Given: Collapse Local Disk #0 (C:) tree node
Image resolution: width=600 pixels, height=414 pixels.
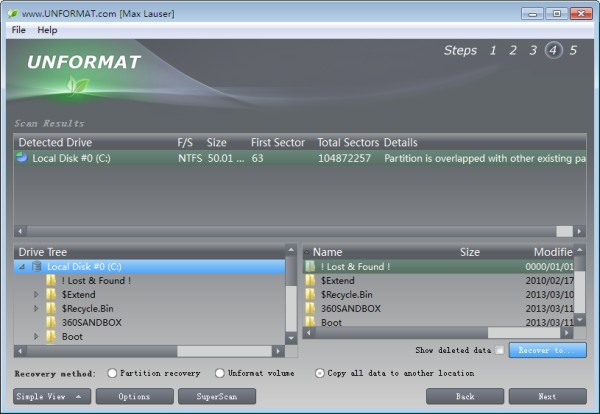Looking at the screenshot, I should click(22, 267).
